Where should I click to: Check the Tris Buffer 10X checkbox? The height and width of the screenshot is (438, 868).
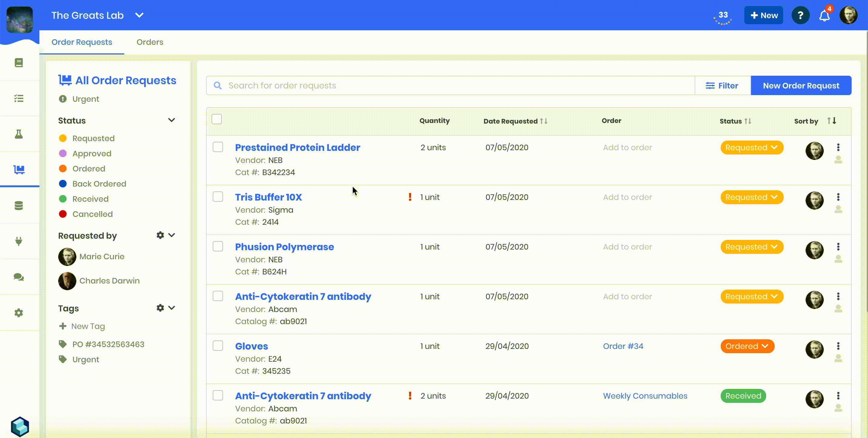tap(218, 197)
